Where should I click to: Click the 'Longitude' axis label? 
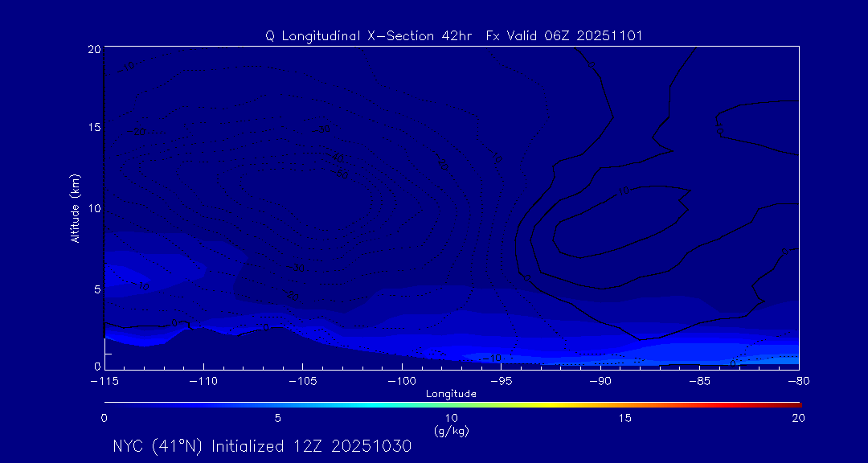click(x=451, y=395)
